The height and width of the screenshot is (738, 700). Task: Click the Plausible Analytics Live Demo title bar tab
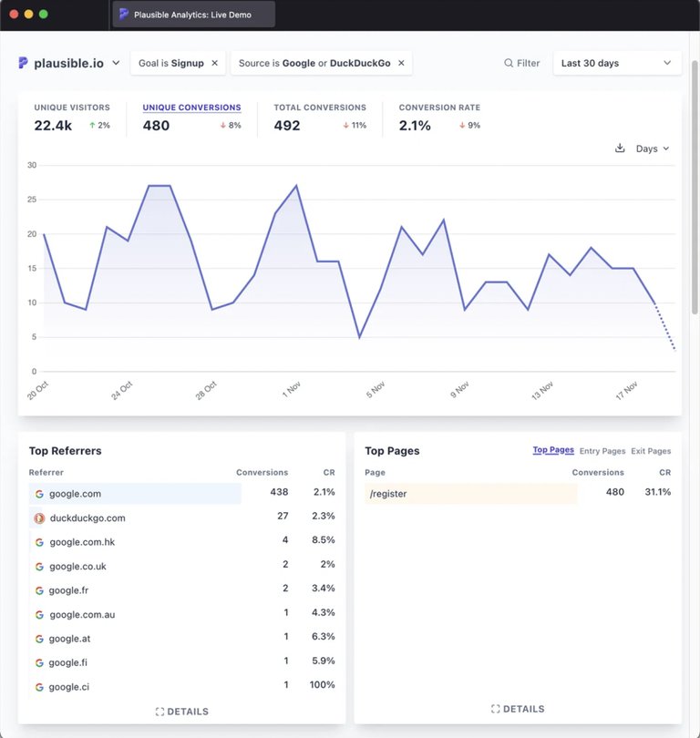(196, 14)
